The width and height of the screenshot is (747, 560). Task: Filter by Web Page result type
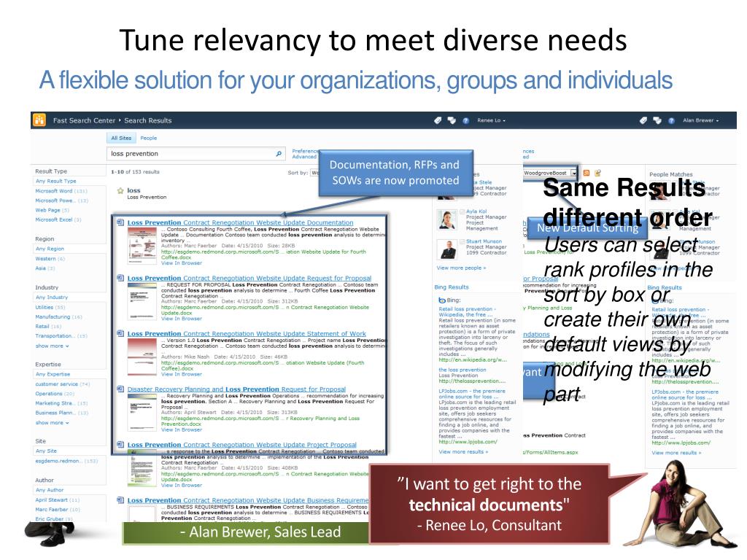point(53,210)
